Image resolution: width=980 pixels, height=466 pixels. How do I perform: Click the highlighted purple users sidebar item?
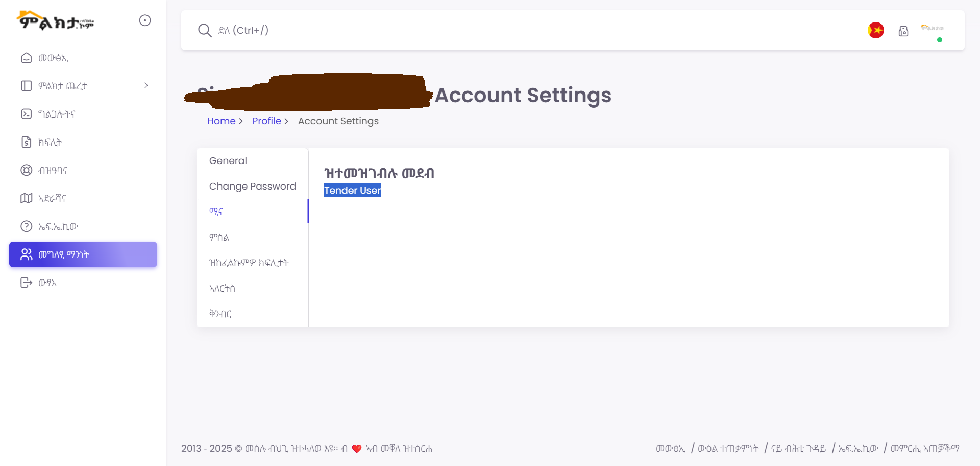coord(83,254)
